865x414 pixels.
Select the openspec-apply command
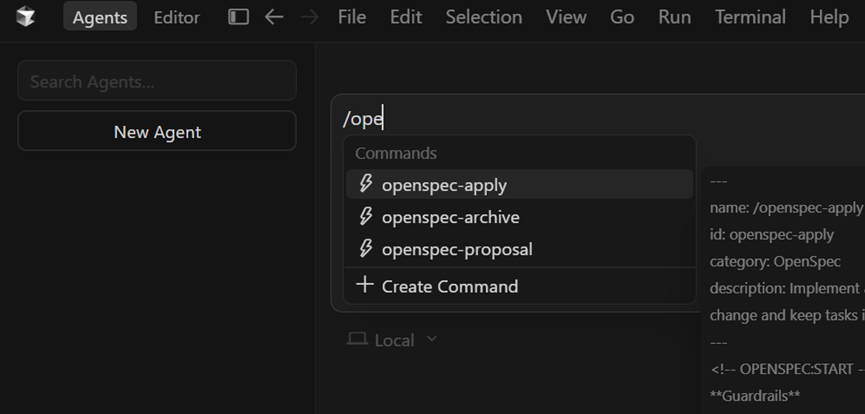[444, 185]
